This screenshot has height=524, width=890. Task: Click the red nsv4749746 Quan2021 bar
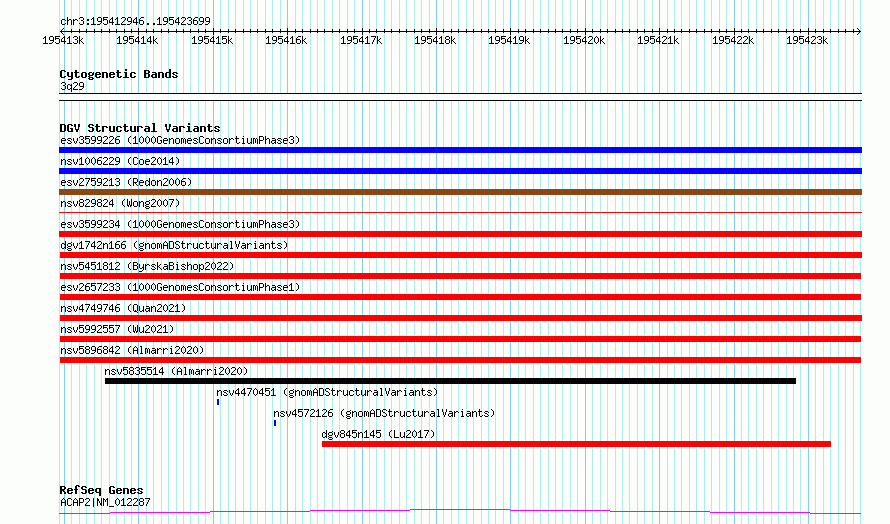[x=460, y=318]
